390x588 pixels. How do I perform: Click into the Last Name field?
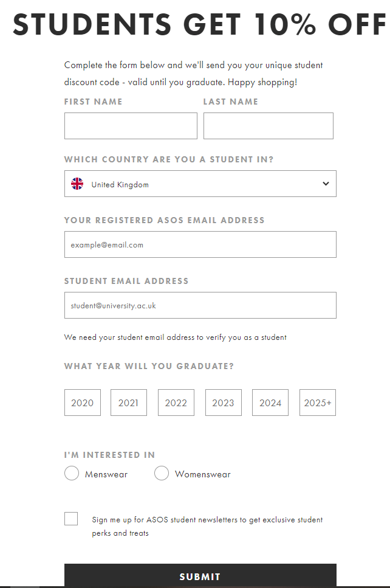coord(268,126)
